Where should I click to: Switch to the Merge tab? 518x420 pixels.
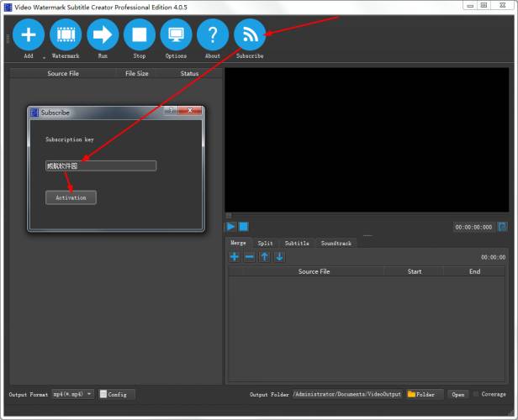238,243
